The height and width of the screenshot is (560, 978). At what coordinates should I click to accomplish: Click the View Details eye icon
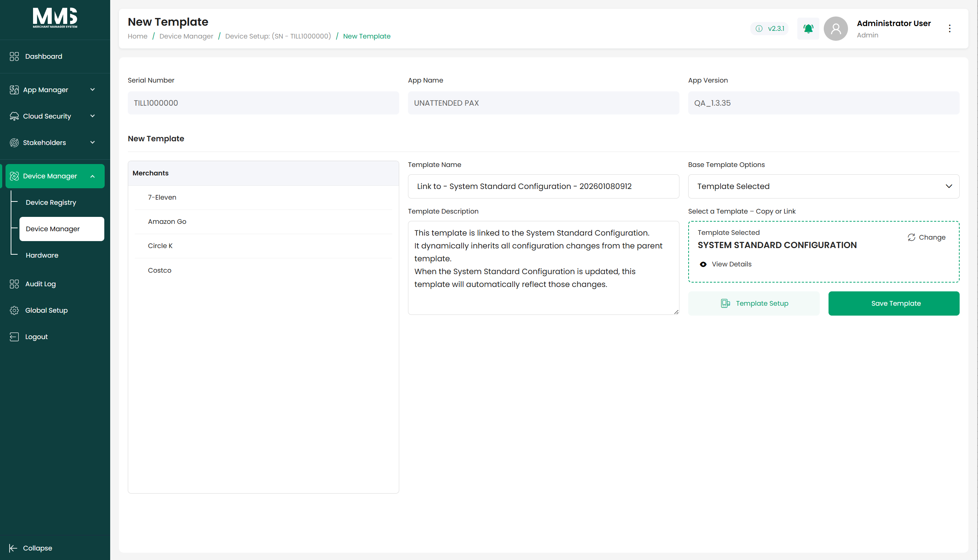point(703,264)
